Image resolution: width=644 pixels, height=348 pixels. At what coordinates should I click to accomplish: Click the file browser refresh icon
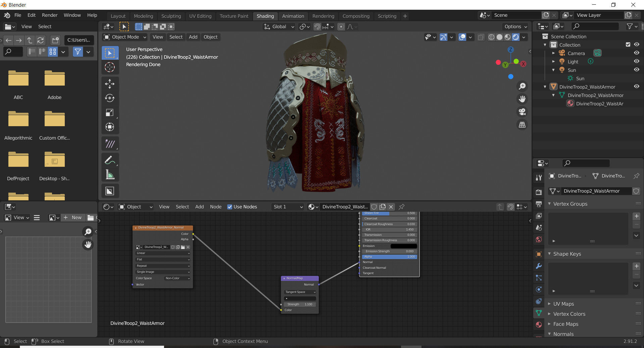tap(41, 40)
